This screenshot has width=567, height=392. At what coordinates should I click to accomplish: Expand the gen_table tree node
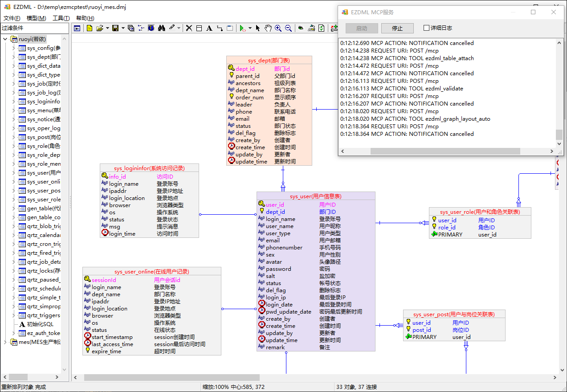[x=13, y=208]
